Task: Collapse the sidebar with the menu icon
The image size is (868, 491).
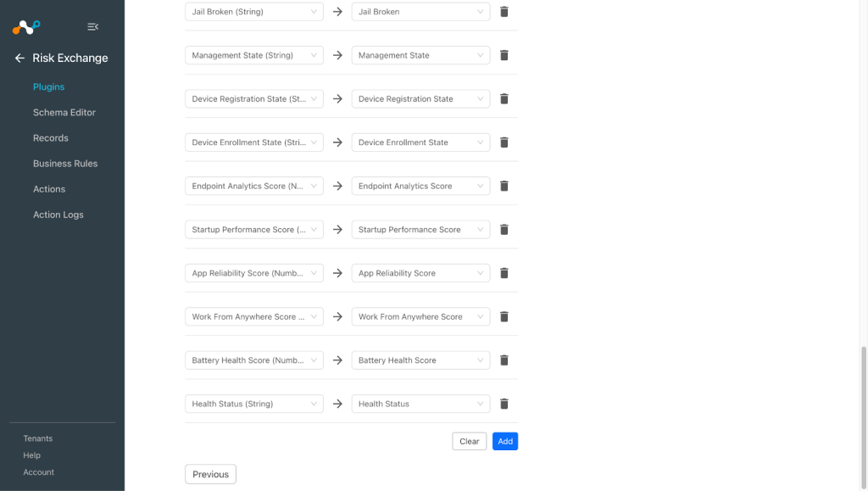Action: tap(92, 26)
